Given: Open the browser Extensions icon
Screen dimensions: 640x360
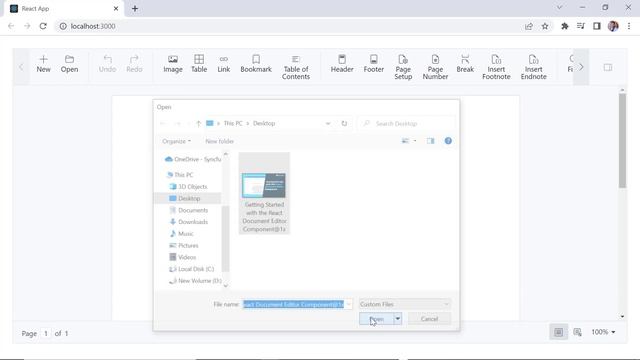Looking at the screenshot, I should point(564,26).
